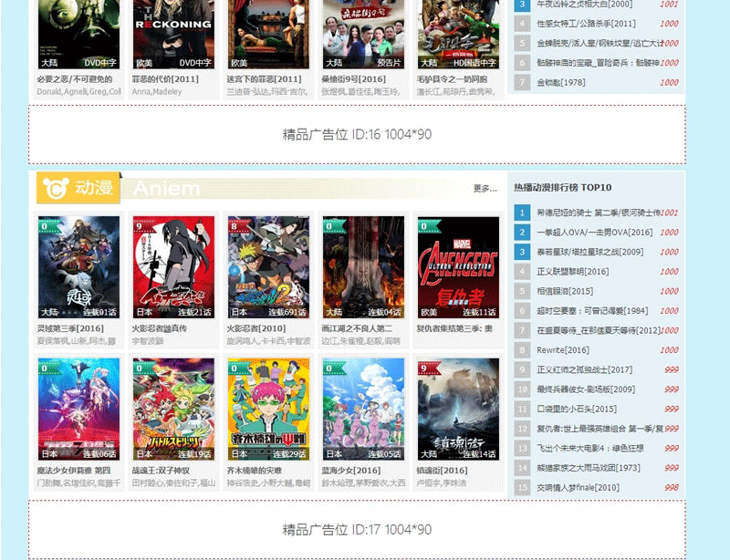The width and height of the screenshot is (730, 560).
Task: Open ranking entry 午夜凶铃之贞相大白[2000]
Action: pos(585,5)
